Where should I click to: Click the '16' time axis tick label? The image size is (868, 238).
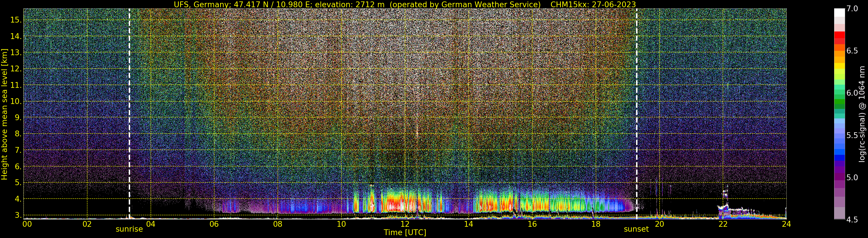pos(532,224)
